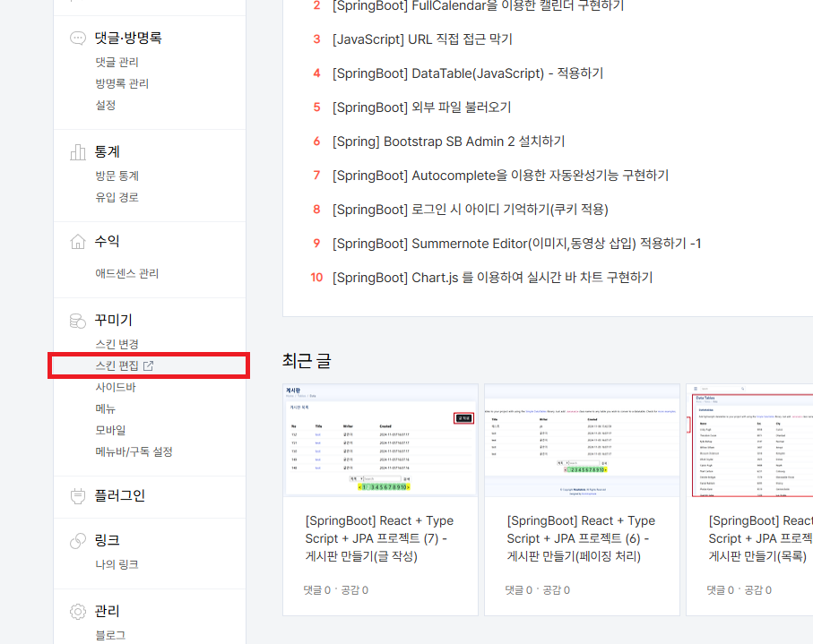Select the 링크 section heading
This screenshot has width=813, height=644.
pyautogui.click(x=108, y=540)
